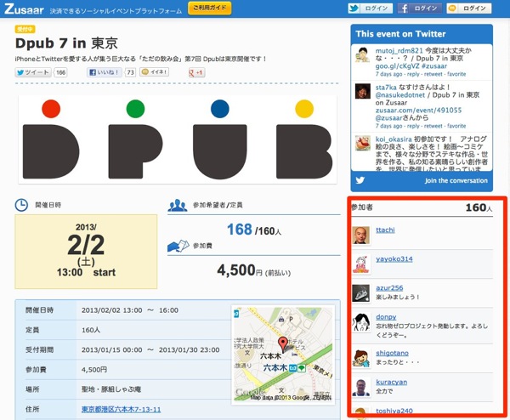510x420 pixels.
Task: Open mutoj_rdm821 Twitter profile link
Action: pos(399,50)
